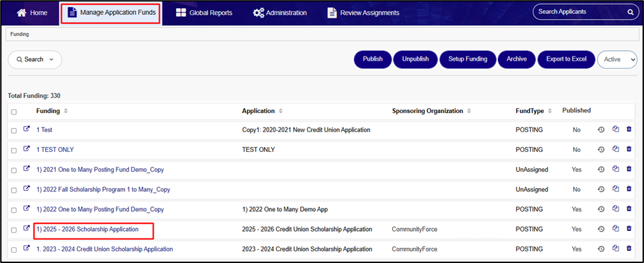This screenshot has width=644, height=263.
Task: Click the Publish button
Action: (x=372, y=59)
